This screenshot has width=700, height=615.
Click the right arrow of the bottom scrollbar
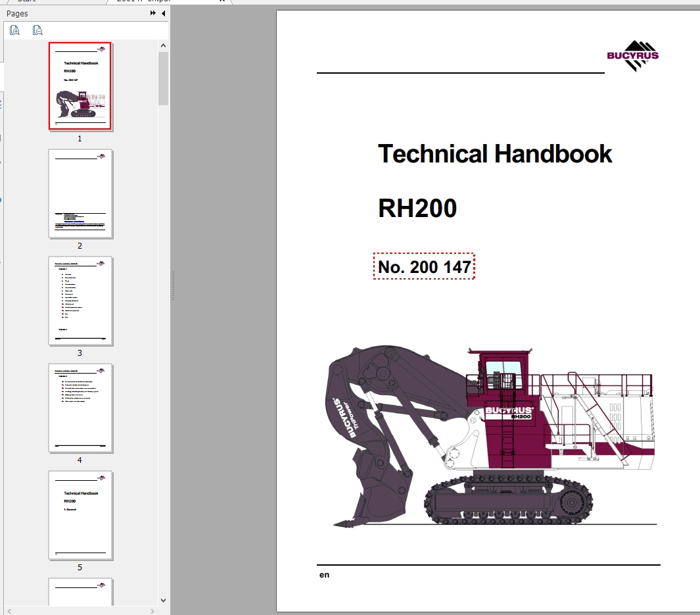pyautogui.click(x=151, y=610)
